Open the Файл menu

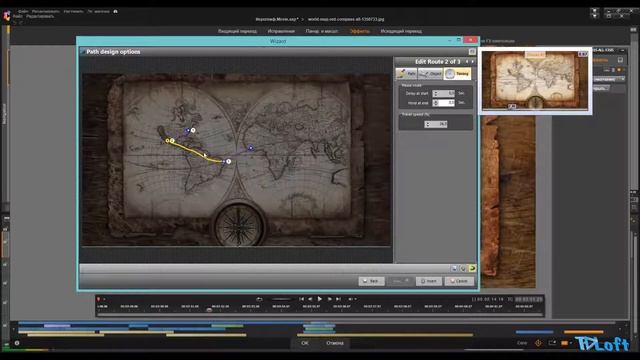point(18,16)
